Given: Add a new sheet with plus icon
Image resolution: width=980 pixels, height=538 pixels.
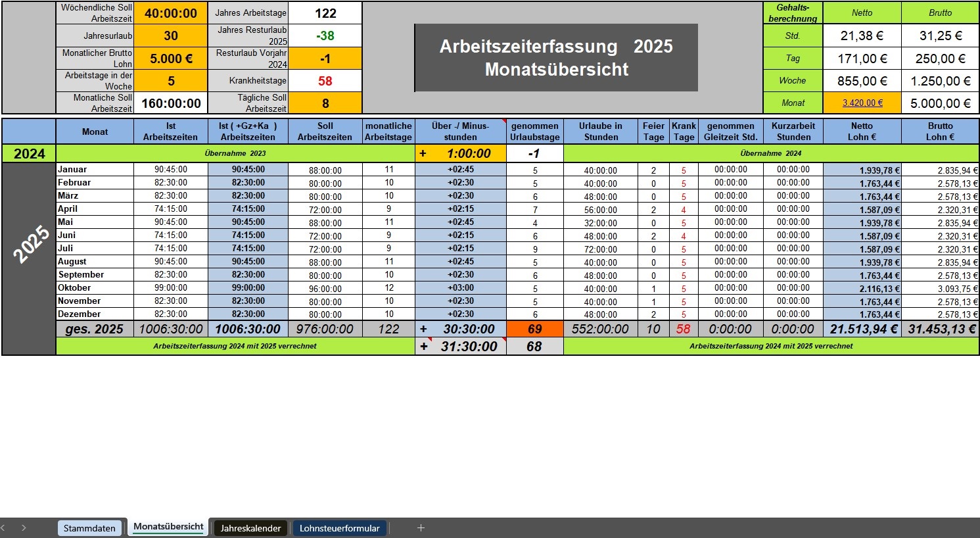Looking at the screenshot, I should point(421,527).
